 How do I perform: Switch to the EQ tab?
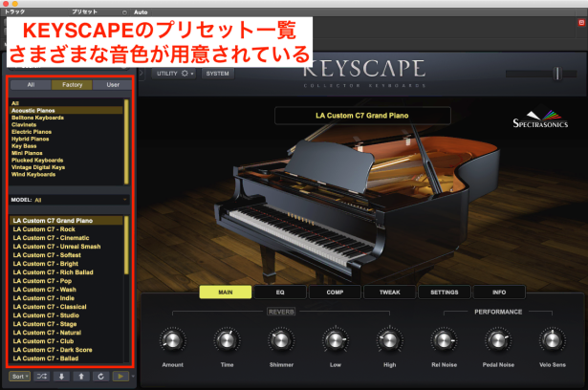tap(280, 292)
